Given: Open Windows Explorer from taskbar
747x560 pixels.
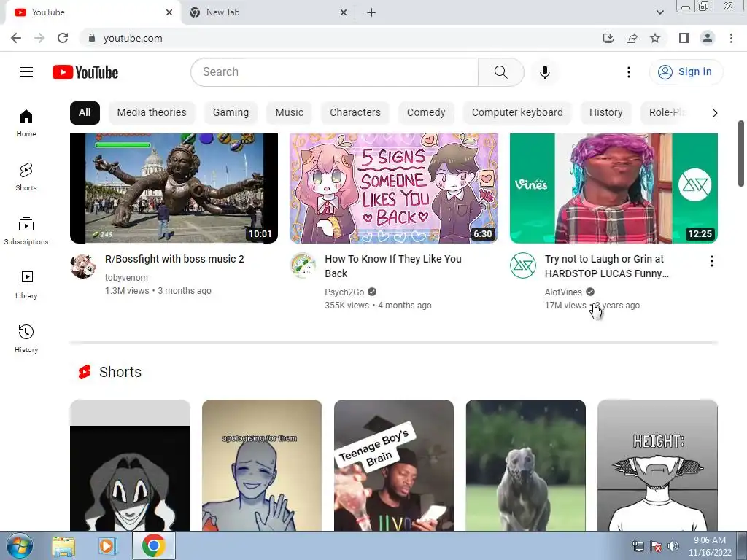Looking at the screenshot, I should [x=63, y=545].
